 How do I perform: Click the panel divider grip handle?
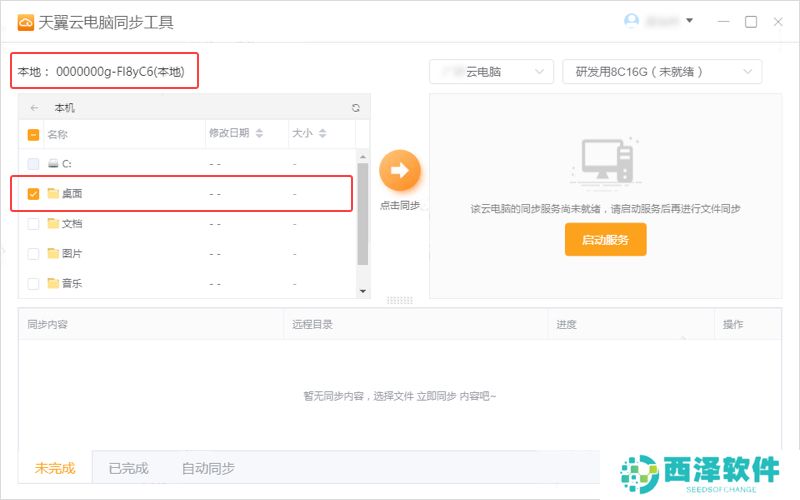pos(400,301)
